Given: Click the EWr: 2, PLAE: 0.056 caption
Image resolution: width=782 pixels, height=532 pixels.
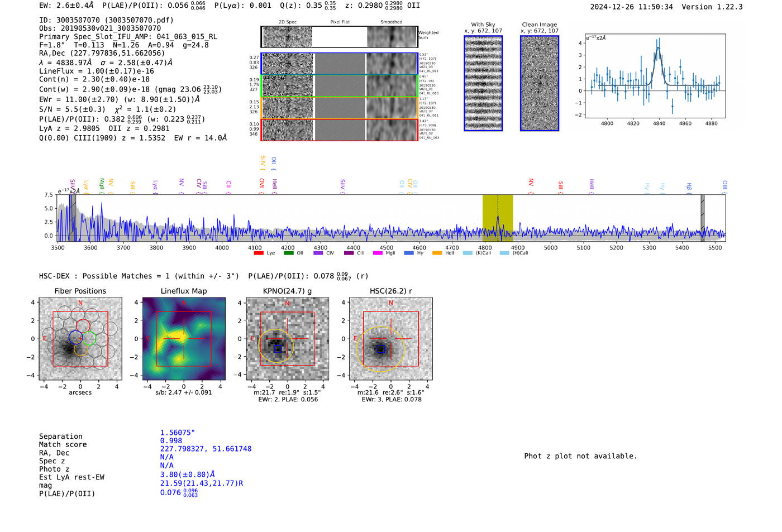Looking at the screenshot, I should point(288,400).
